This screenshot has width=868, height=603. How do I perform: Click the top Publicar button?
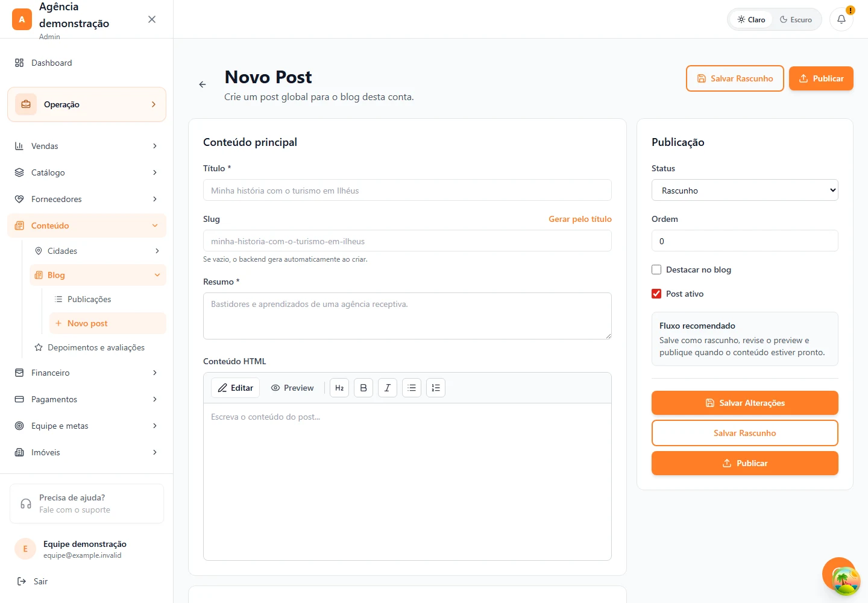[821, 78]
